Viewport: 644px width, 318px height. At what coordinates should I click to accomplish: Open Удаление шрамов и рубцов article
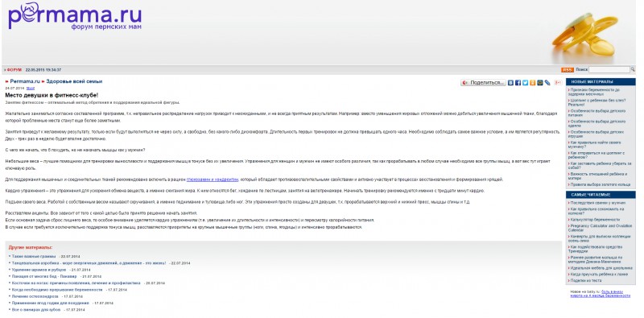point(39,270)
